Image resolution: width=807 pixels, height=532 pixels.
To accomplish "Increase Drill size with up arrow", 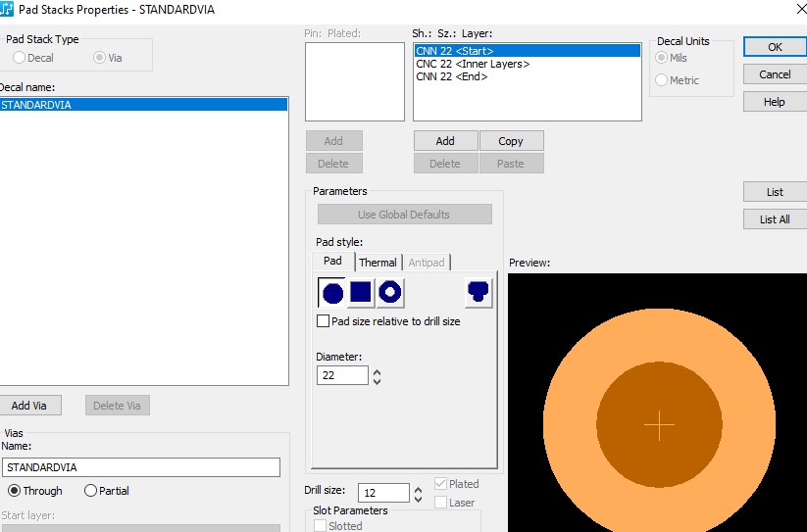I will [419, 488].
